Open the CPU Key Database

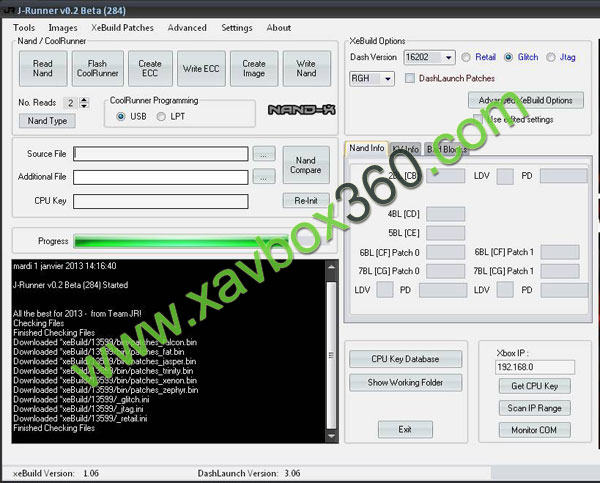405,359
